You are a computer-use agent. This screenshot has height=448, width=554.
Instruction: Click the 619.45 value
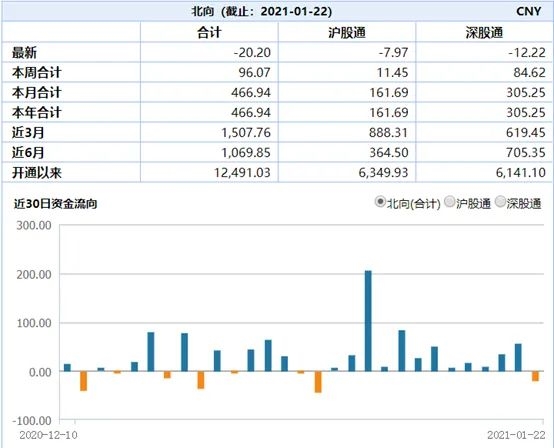[526, 132]
